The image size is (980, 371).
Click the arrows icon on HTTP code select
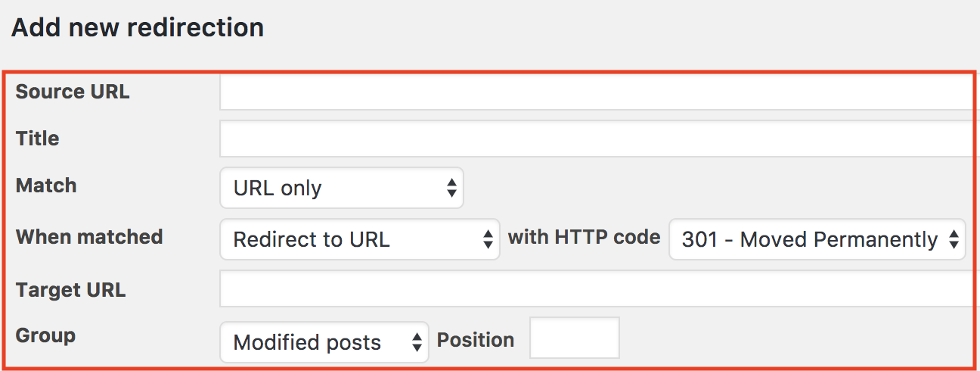pos(954,240)
